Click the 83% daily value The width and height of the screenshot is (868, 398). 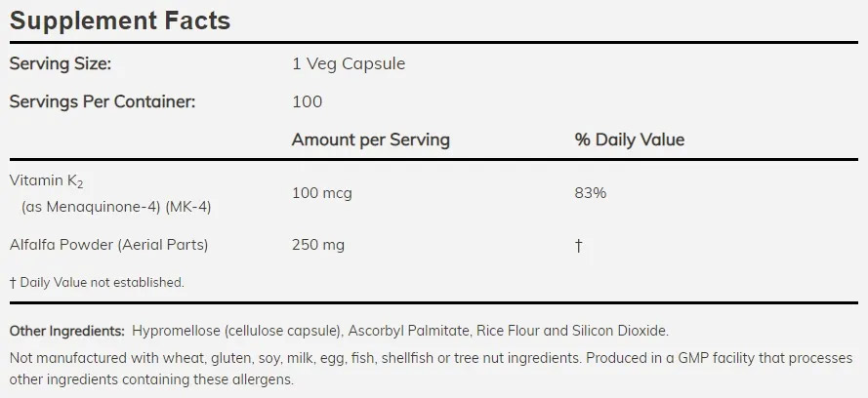tap(590, 193)
